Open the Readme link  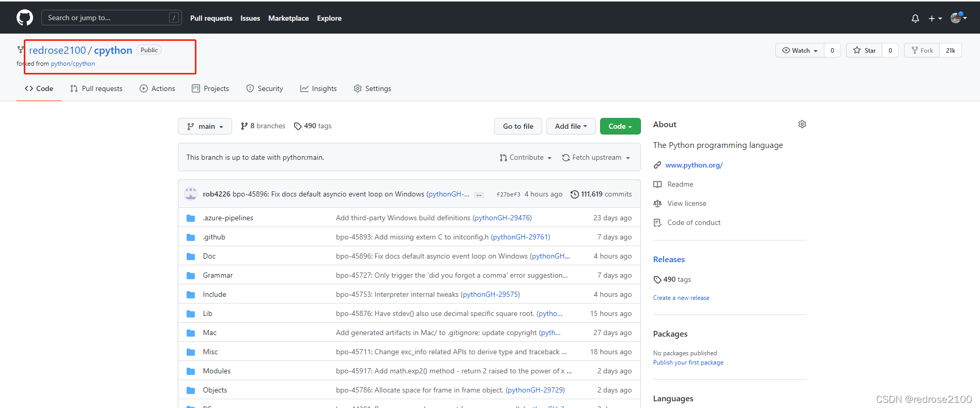coord(680,184)
